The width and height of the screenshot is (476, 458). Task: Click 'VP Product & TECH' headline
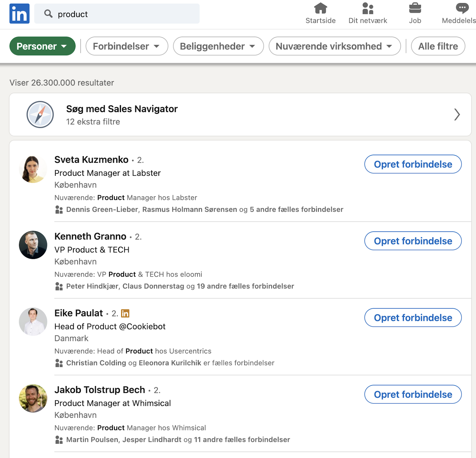pos(92,250)
